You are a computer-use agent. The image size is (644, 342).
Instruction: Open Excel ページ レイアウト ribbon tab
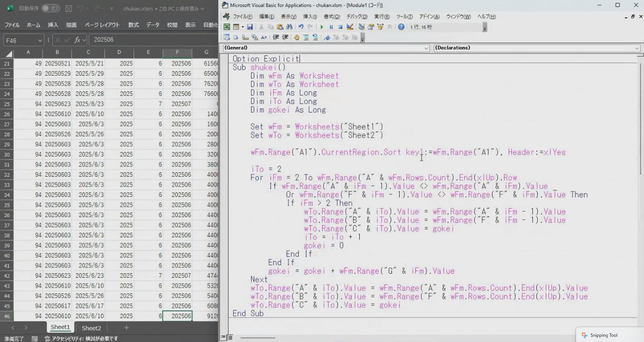click(x=102, y=25)
